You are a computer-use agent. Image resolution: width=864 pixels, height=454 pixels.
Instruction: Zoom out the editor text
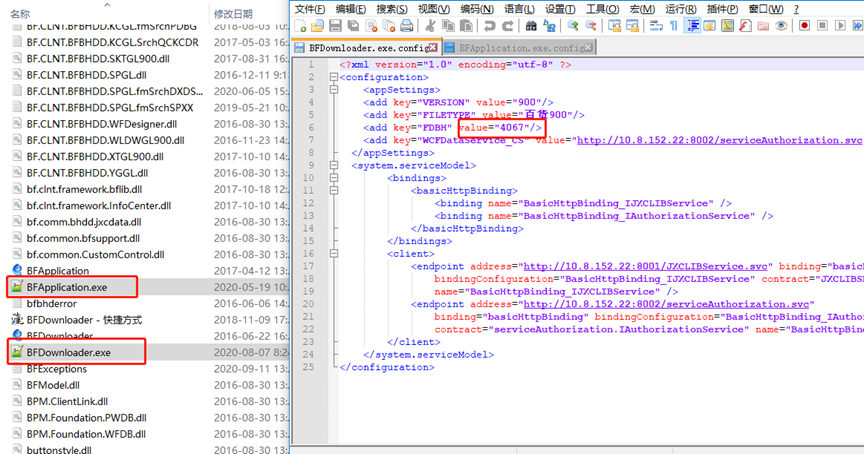point(591,25)
